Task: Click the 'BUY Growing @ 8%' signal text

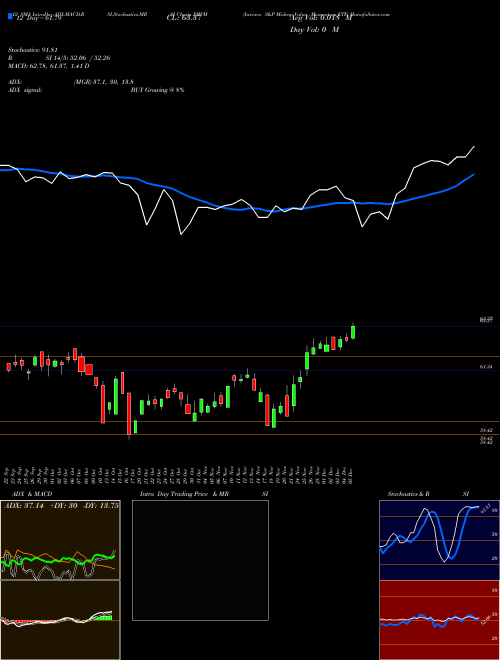Action: point(157,90)
